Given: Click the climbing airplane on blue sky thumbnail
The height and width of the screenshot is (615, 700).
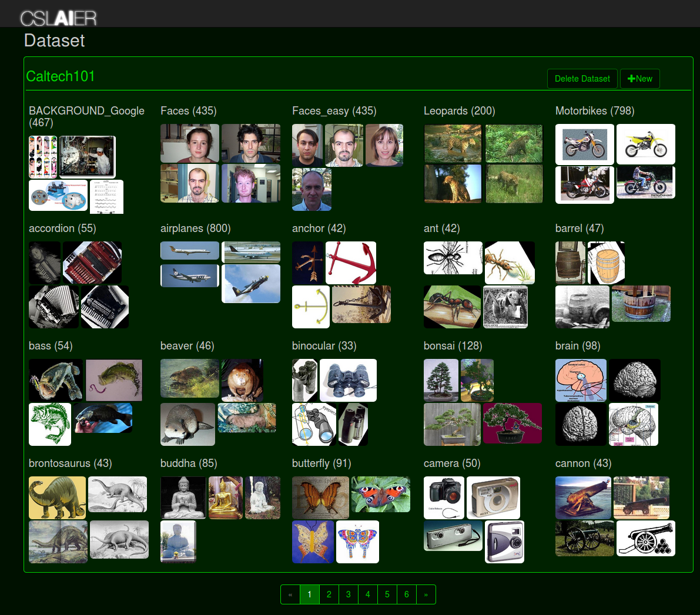Looking at the screenshot, I should point(251,283).
